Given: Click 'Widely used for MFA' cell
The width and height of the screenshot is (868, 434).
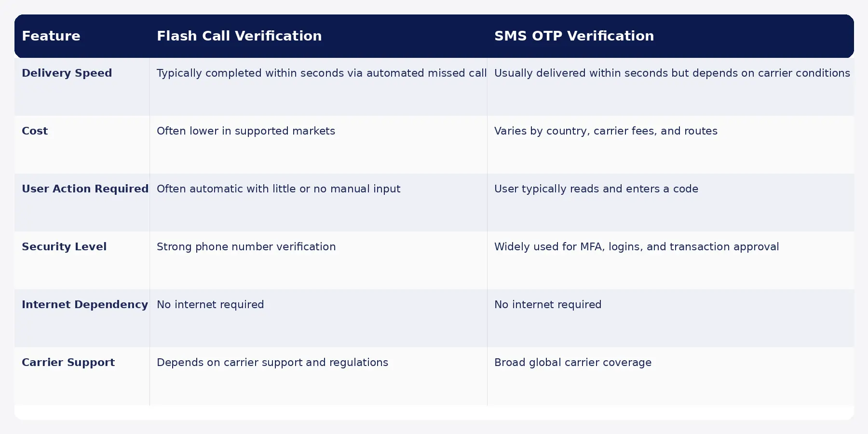Looking at the screenshot, I should point(670,260).
